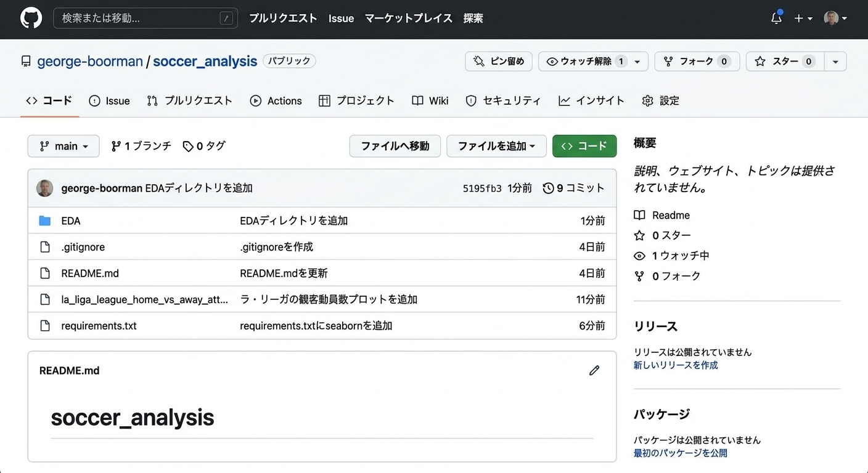The width and height of the screenshot is (868, 473).
Task: Click the 最初のパッケージを公開 link
Action: [681, 453]
